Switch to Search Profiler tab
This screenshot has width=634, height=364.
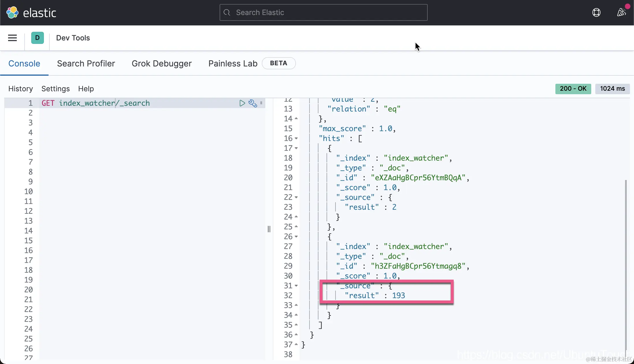tap(86, 64)
